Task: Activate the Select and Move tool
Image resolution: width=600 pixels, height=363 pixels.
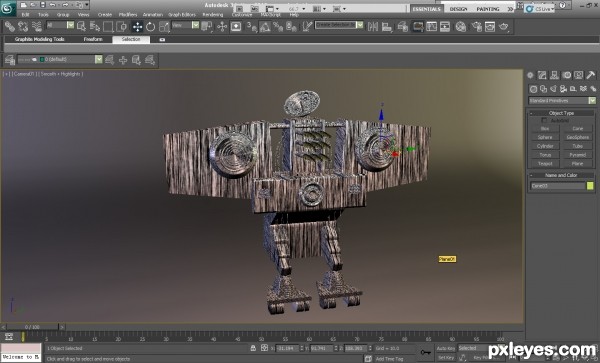Action: point(137,26)
